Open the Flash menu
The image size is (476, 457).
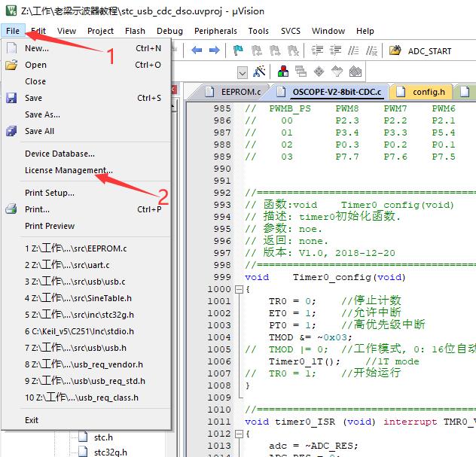[x=135, y=31]
